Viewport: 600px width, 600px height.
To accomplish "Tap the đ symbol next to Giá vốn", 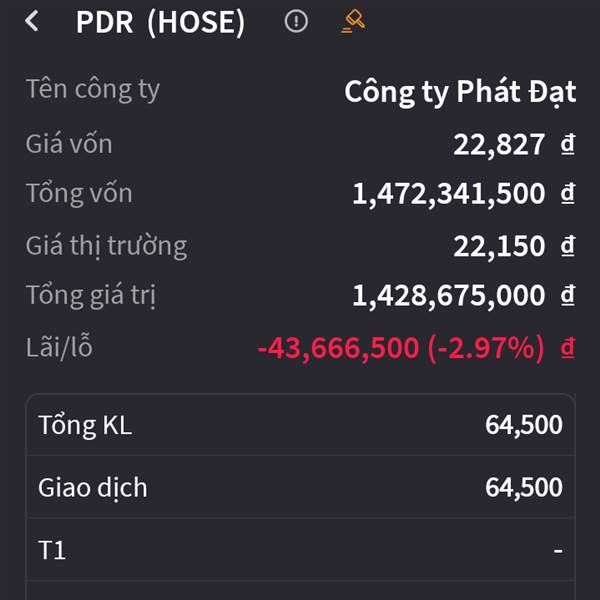I will (x=567, y=144).
